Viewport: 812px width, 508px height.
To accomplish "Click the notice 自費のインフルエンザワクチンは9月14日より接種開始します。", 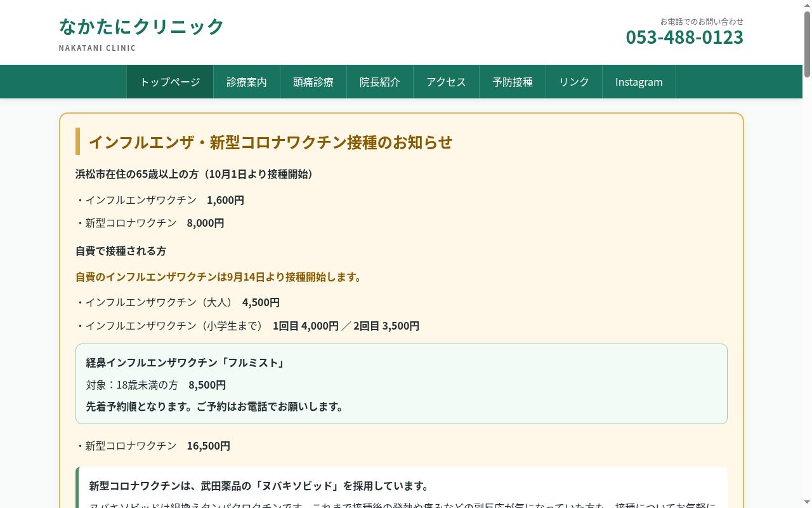I will pyautogui.click(x=219, y=277).
